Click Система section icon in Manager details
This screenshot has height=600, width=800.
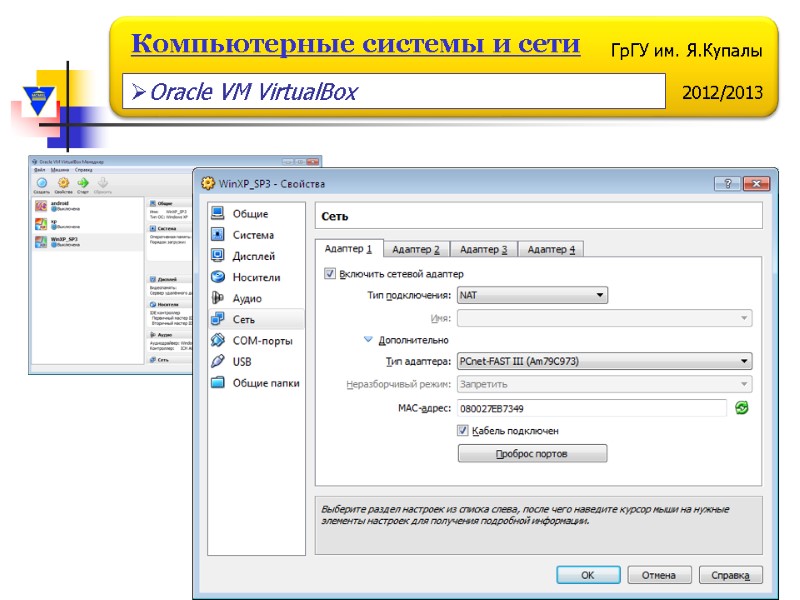point(153,229)
